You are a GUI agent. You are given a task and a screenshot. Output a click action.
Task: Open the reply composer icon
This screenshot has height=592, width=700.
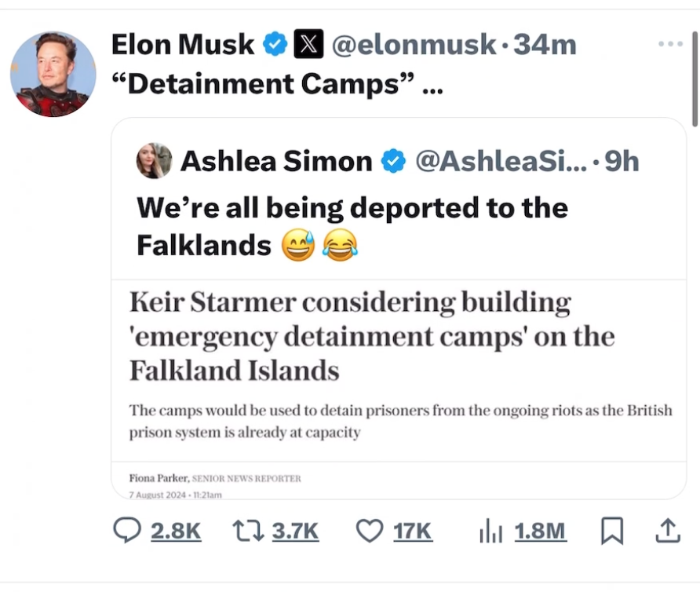point(126,532)
